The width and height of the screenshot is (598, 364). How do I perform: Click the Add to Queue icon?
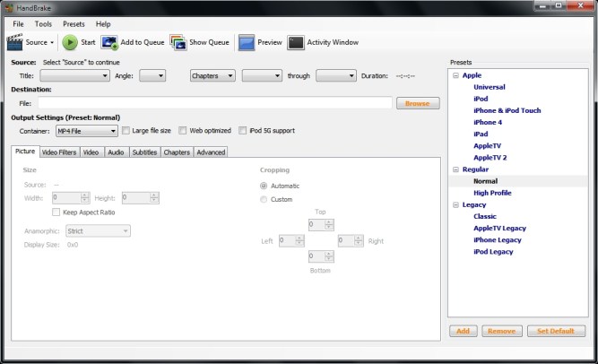point(109,42)
